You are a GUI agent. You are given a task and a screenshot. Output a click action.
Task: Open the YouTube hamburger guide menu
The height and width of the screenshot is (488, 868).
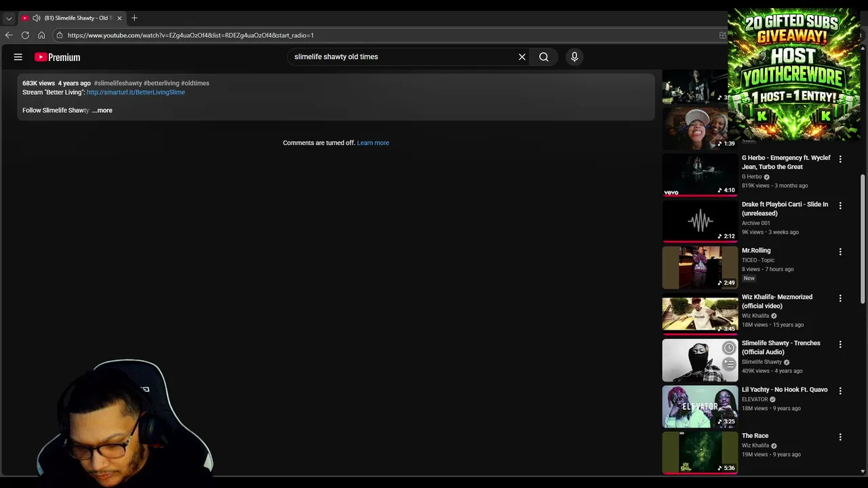18,57
